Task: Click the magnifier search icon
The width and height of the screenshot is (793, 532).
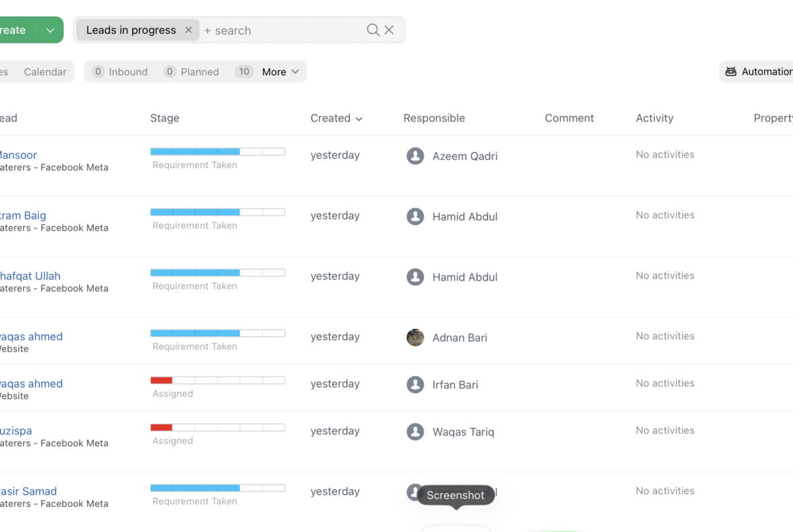Action: tap(373, 30)
